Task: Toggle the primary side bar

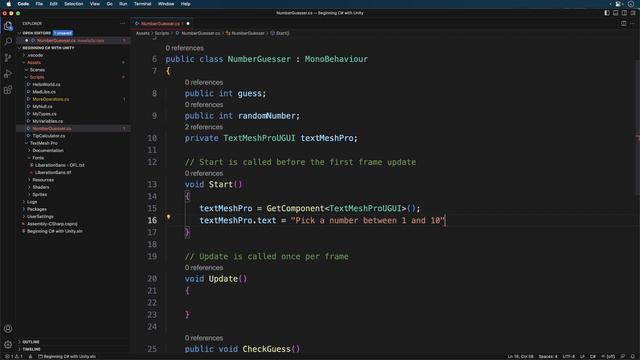Action: (607, 13)
